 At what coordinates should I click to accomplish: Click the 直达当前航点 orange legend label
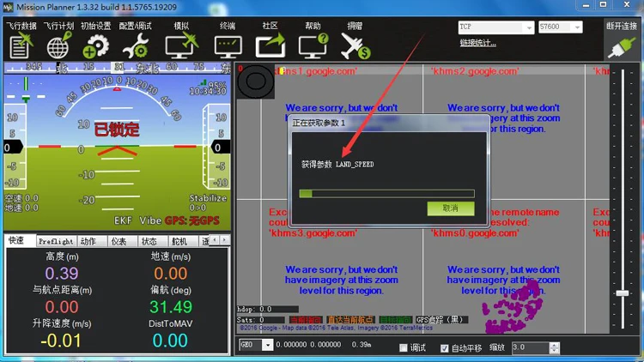point(350,320)
